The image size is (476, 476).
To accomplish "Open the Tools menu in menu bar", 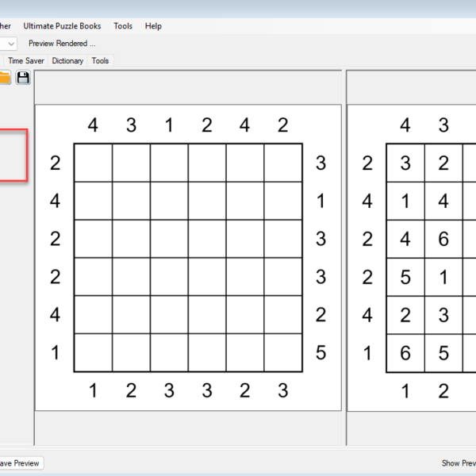I will [123, 26].
